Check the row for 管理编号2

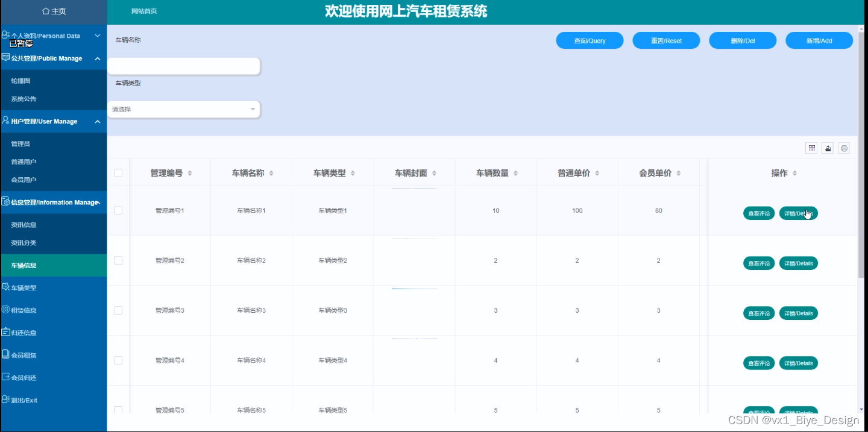(118, 260)
